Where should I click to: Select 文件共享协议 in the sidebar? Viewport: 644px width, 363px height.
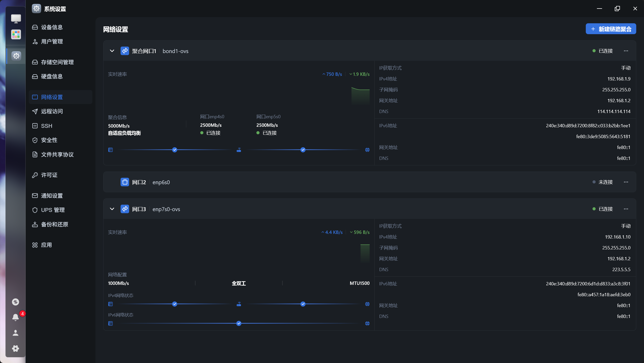pyautogui.click(x=57, y=154)
